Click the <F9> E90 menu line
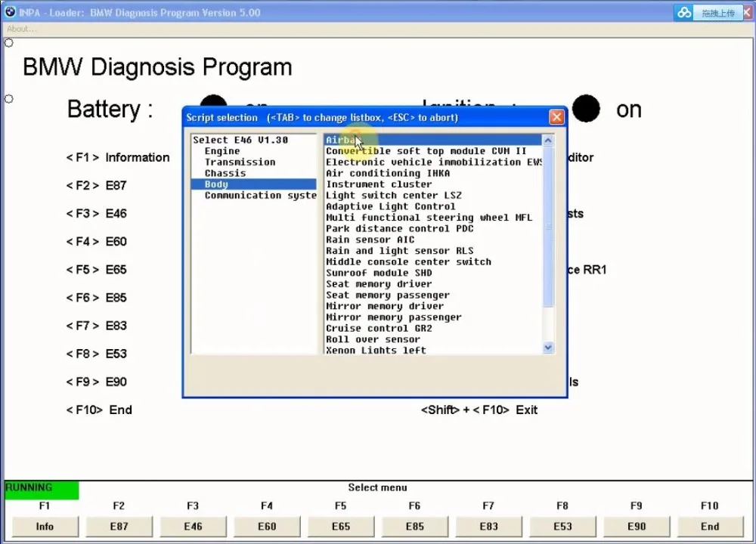This screenshot has width=756, height=544. (x=96, y=382)
